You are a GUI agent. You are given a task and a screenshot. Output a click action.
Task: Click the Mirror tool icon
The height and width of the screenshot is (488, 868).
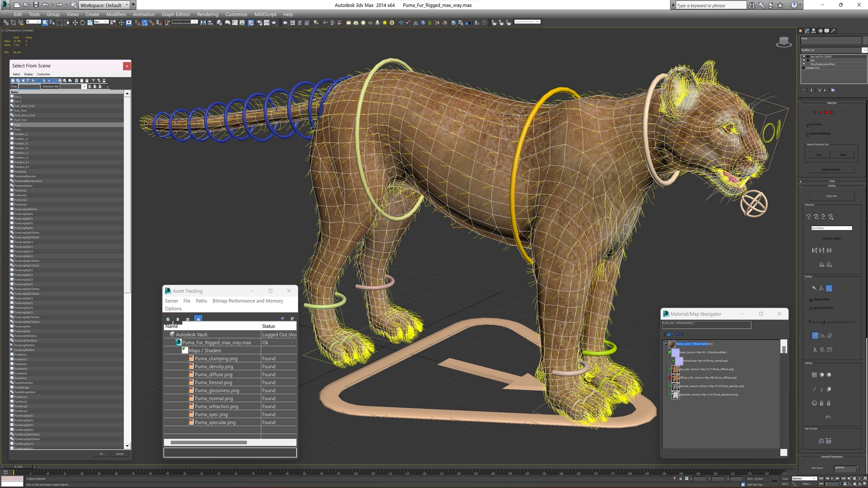click(x=203, y=23)
